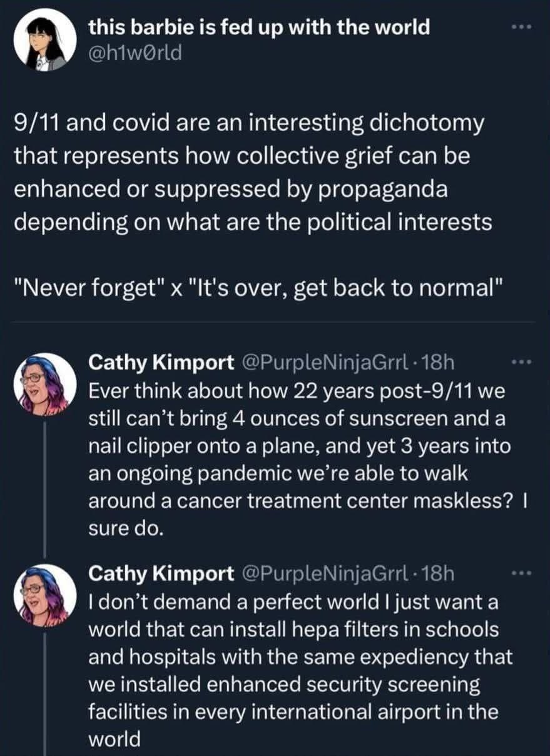Viewport: 550px width, 756px height.
Task: Click the display name "this barbie is fed up with the world"
Action: (260, 27)
